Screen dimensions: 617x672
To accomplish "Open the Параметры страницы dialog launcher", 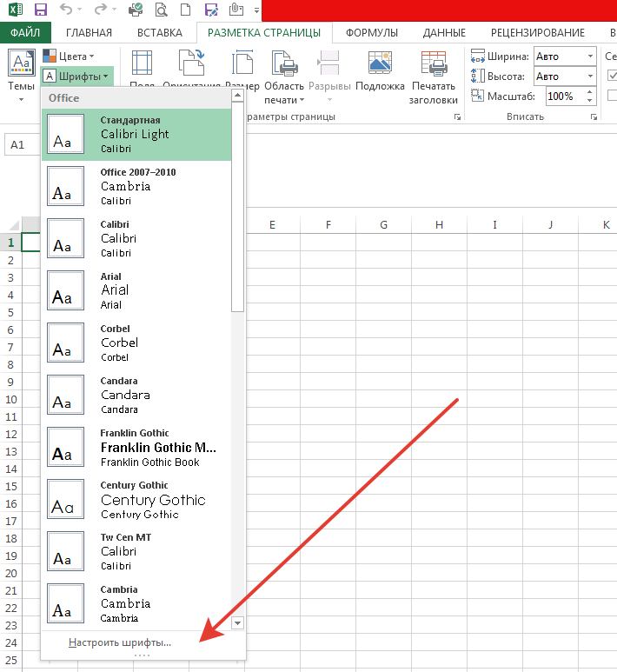I will point(458,117).
